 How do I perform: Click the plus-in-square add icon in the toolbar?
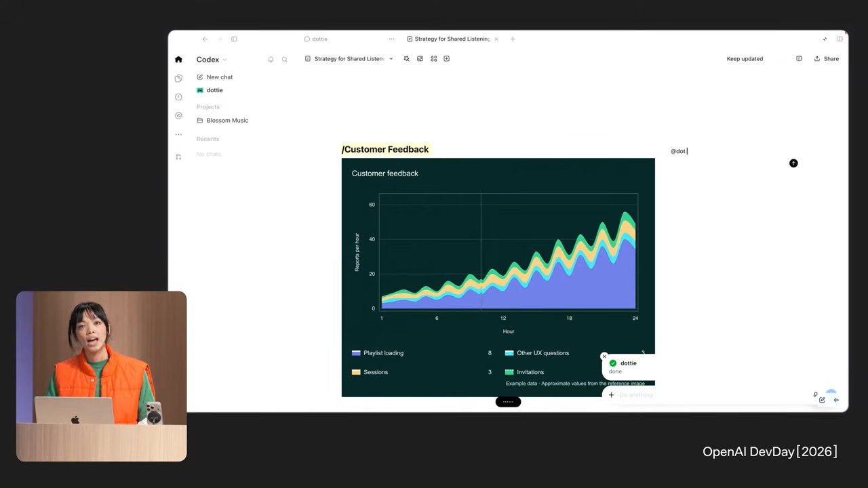pos(446,59)
